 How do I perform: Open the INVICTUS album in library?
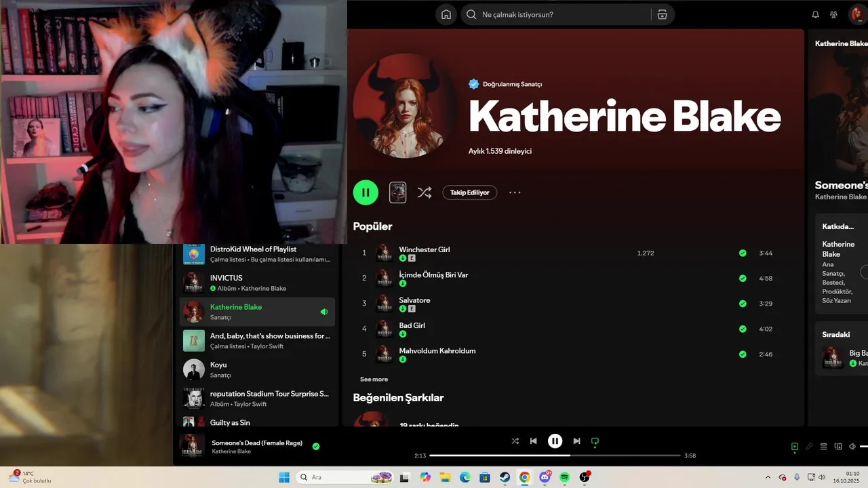point(258,283)
